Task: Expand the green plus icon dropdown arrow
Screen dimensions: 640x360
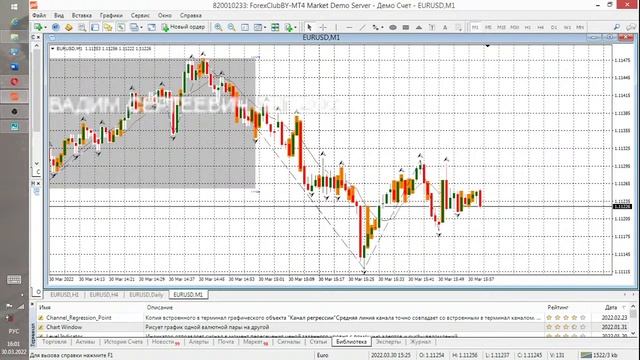Action: (296, 27)
